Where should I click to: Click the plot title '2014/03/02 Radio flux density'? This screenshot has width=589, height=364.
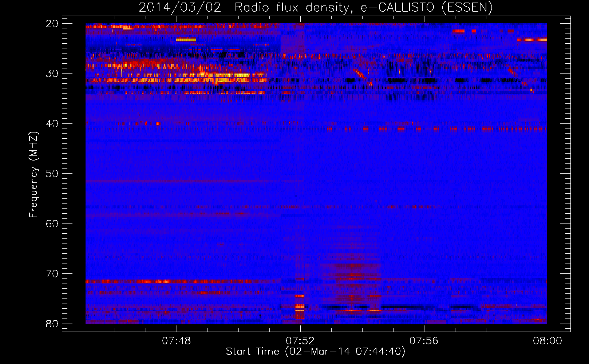(x=316, y=7)
